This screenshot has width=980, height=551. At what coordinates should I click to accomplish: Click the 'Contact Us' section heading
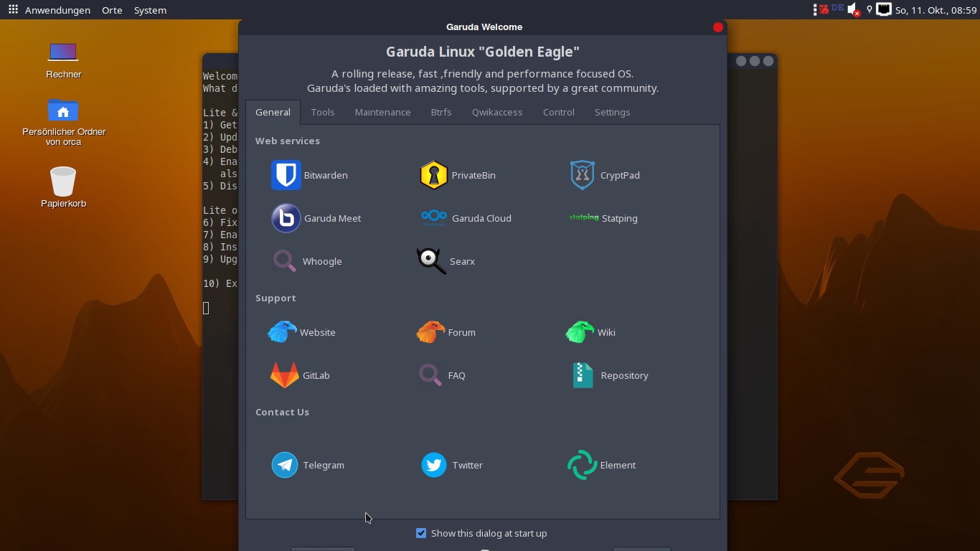click(x=282, y=412)
